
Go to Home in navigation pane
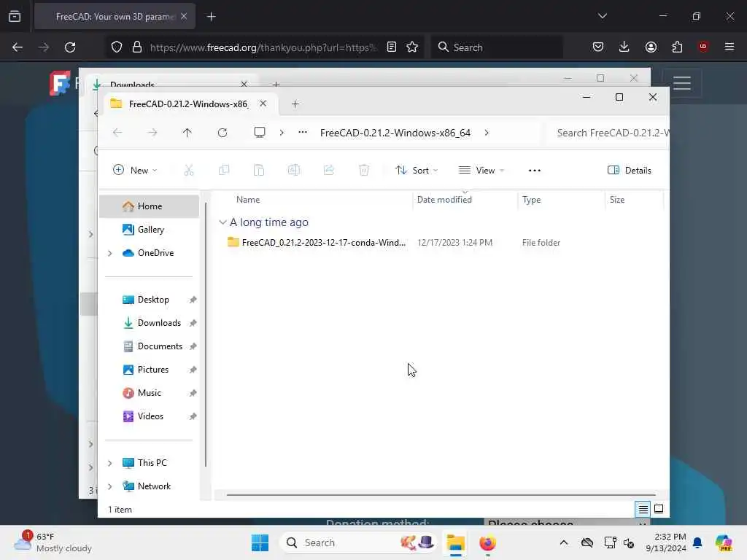pos(149,206)
